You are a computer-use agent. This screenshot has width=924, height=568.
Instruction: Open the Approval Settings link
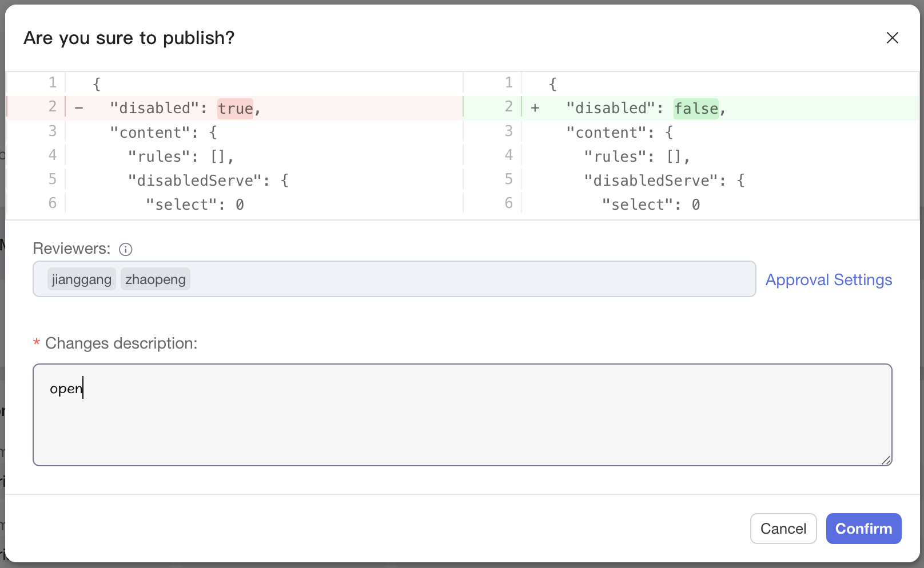[x=829, y=280]
